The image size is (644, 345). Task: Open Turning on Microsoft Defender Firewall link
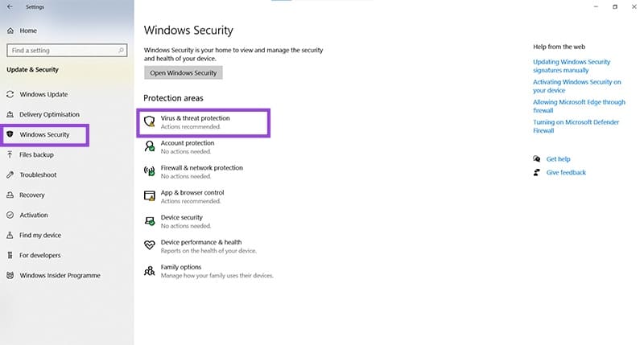tap(576, 126)
